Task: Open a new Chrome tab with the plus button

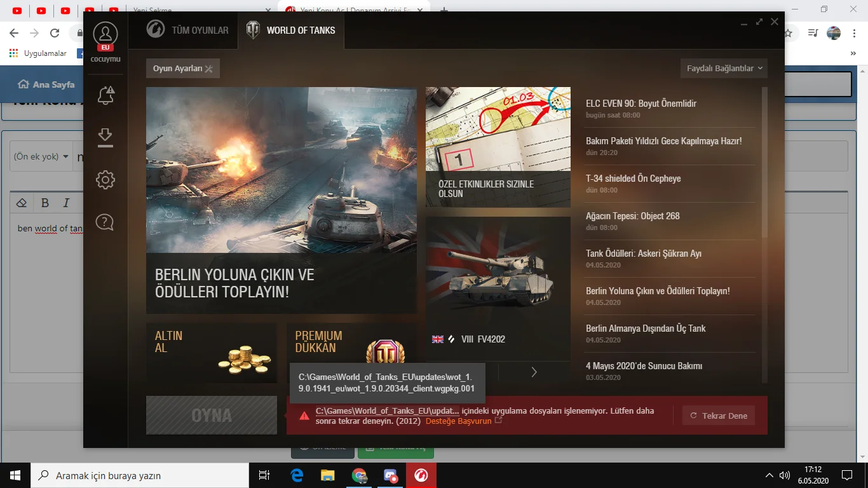Action: (444, 10)
